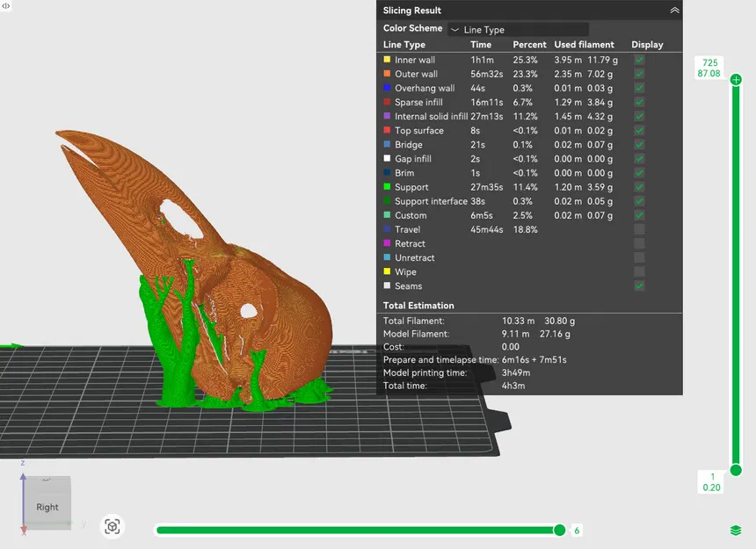
Task: Click the plus button atop the layer slider
Action: (x=736, y=79)
